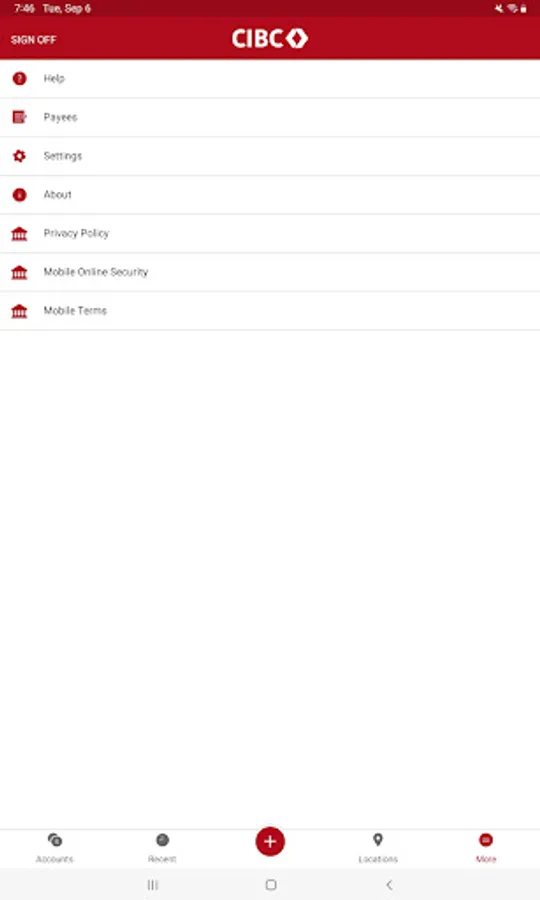
Task: Open the Recent tab
Action: click(162, 848)
